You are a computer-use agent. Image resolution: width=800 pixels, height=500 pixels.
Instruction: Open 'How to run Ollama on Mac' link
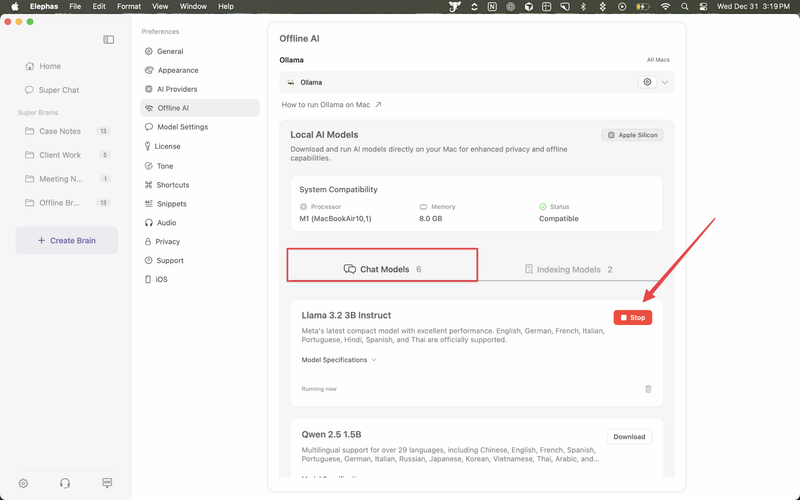pos(331,104)
